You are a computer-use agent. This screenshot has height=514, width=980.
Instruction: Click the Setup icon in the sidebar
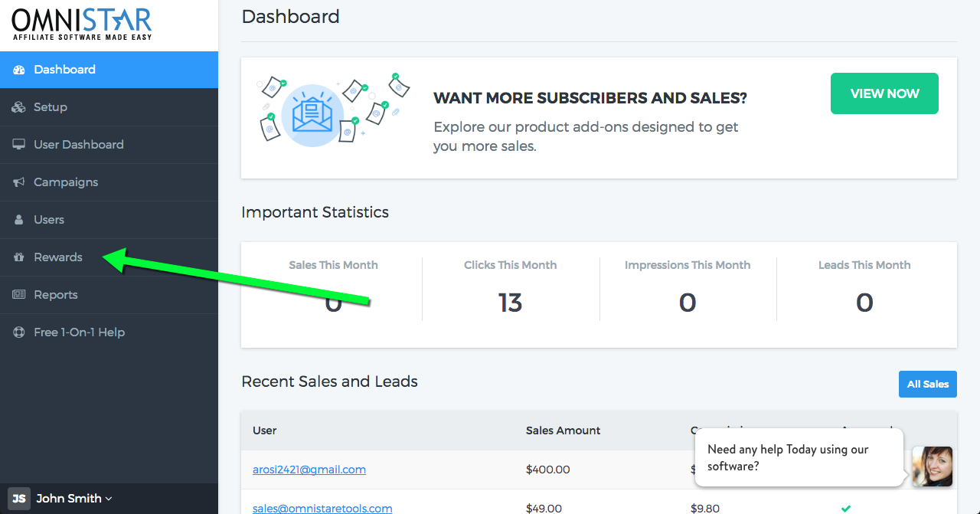(x=18, y=107)
